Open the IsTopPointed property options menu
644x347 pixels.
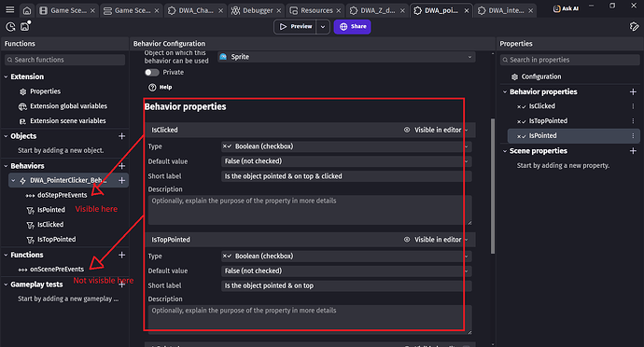click(x=633, y=121)
